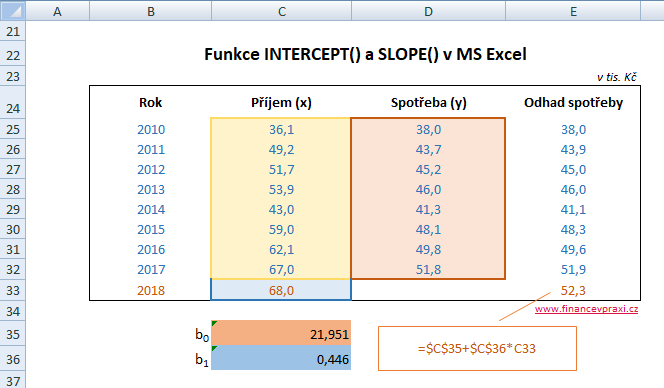Select estimate cell 41,1
The height and width of the screenshot is (388, 664).
573,209
